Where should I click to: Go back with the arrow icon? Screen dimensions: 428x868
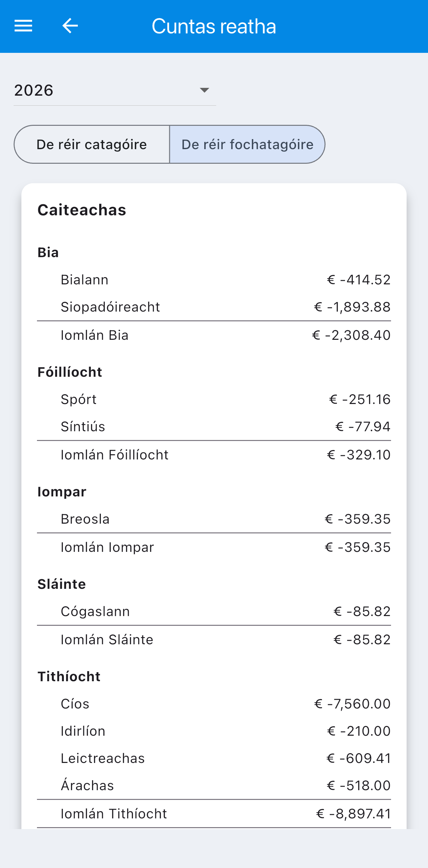[70, 26]
